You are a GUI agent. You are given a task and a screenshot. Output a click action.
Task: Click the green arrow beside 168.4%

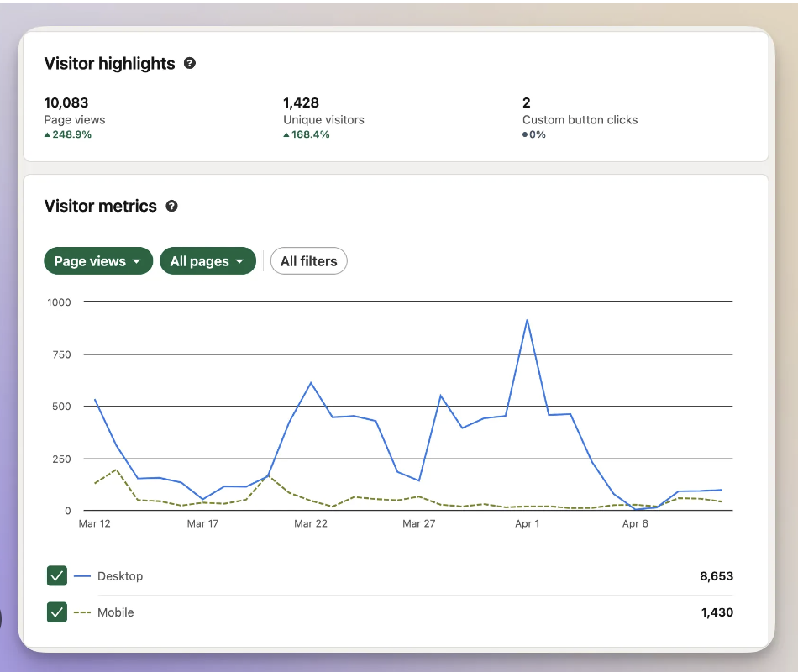[288, 134]
